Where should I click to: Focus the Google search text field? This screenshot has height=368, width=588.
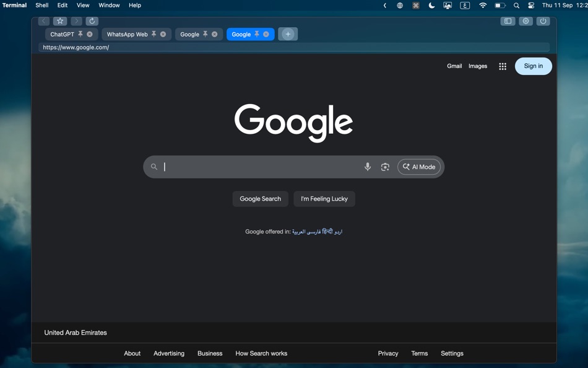click(261, 167)
